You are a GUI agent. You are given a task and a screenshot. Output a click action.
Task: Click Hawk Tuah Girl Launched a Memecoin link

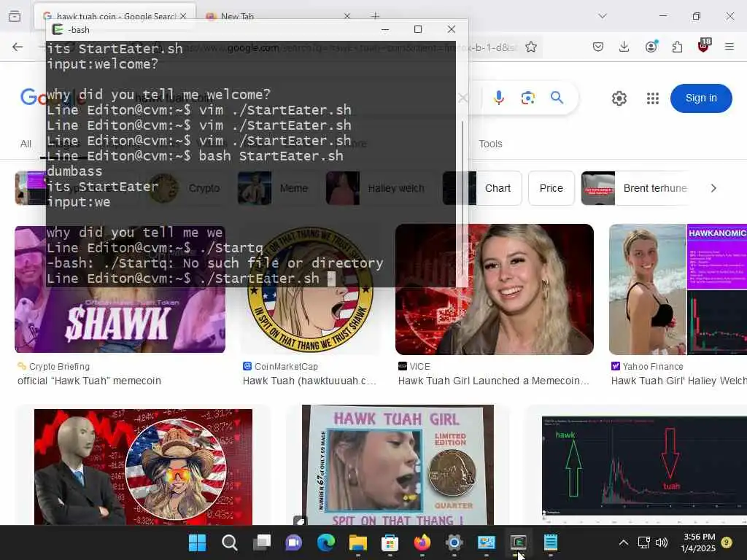tap(494, 381)
